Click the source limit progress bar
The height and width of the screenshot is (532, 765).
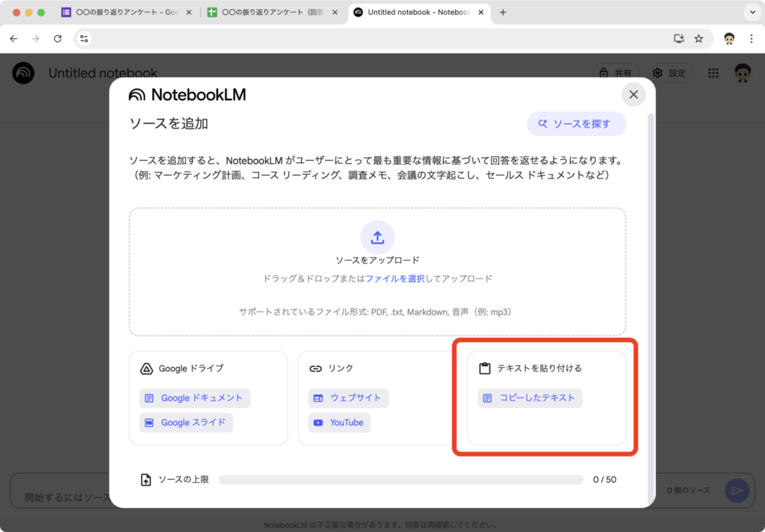coord(400,480)
